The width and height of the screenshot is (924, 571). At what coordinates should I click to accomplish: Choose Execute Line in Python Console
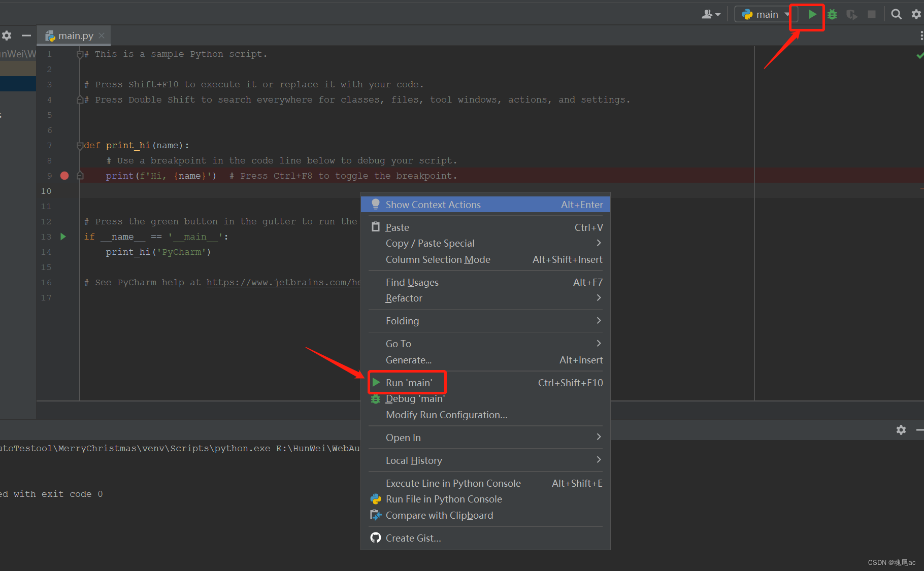point(485,483)
